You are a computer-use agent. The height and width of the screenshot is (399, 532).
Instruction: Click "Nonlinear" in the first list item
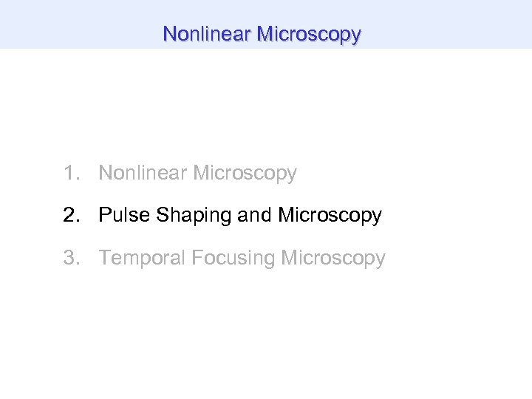(x=143, y=174)
